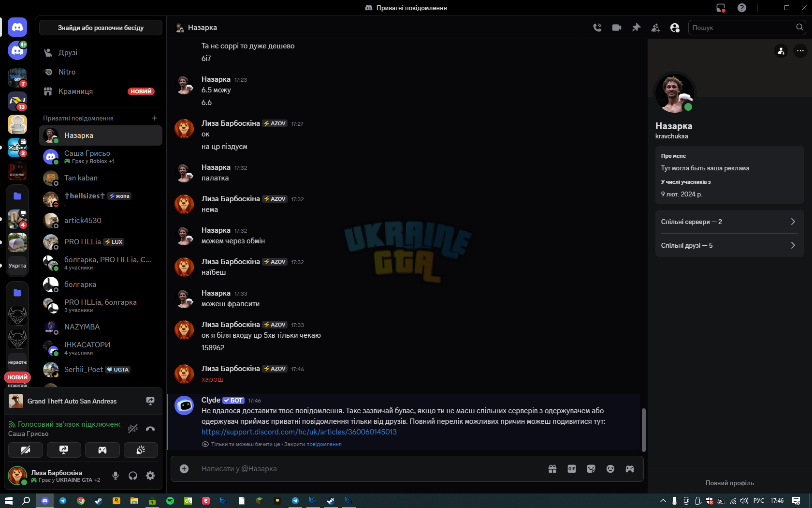The image size is (812, 508).
Task: Click the attachment plus button
Action: [184, 469]
